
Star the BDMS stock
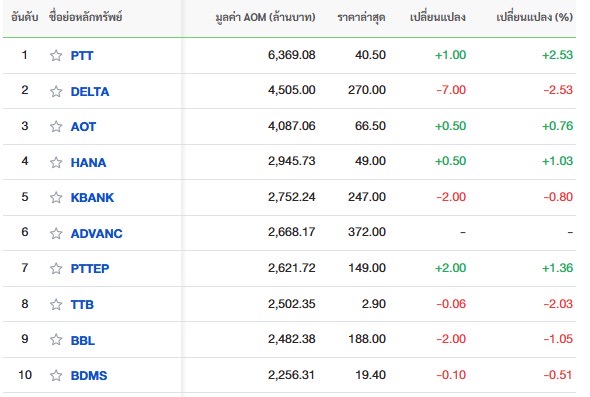[56, 376]
